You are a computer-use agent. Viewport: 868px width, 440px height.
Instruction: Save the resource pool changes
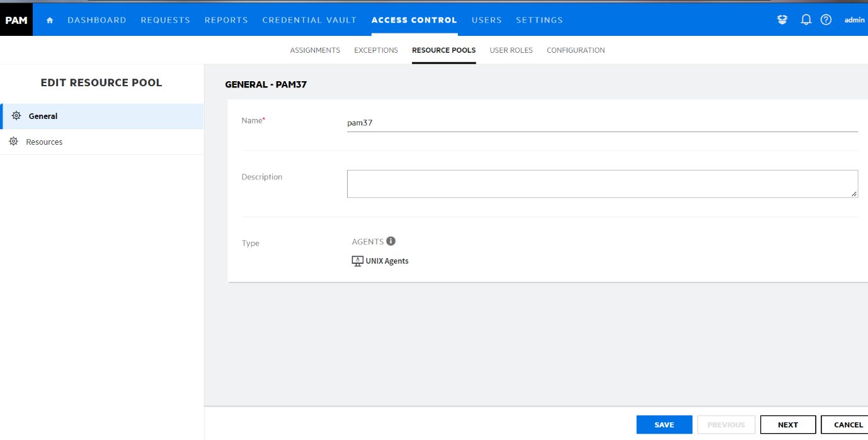[x=664, y=424]
